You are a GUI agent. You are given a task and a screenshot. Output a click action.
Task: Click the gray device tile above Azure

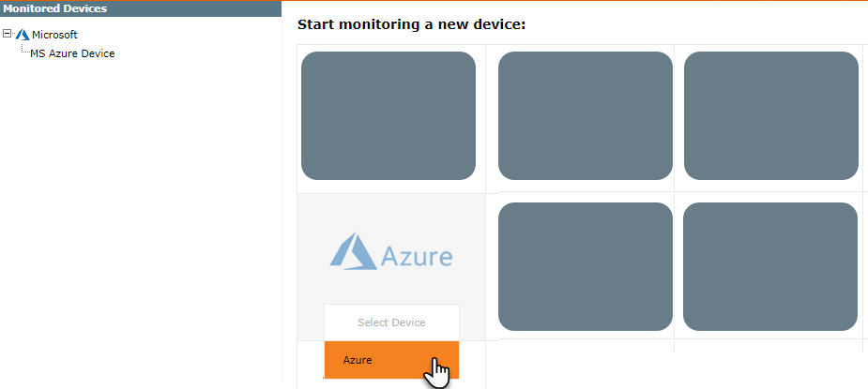pos(388,115)
